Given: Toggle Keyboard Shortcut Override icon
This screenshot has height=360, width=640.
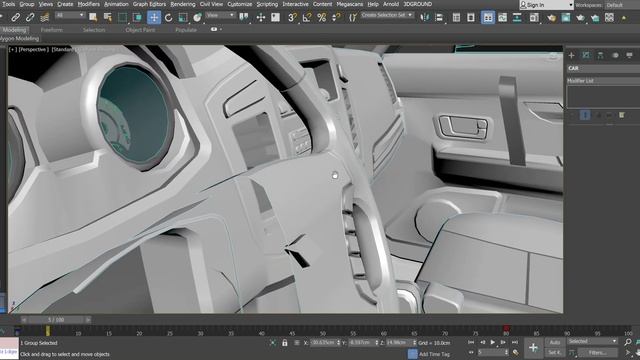Looking at the screenshot, I should click(276, 18).
